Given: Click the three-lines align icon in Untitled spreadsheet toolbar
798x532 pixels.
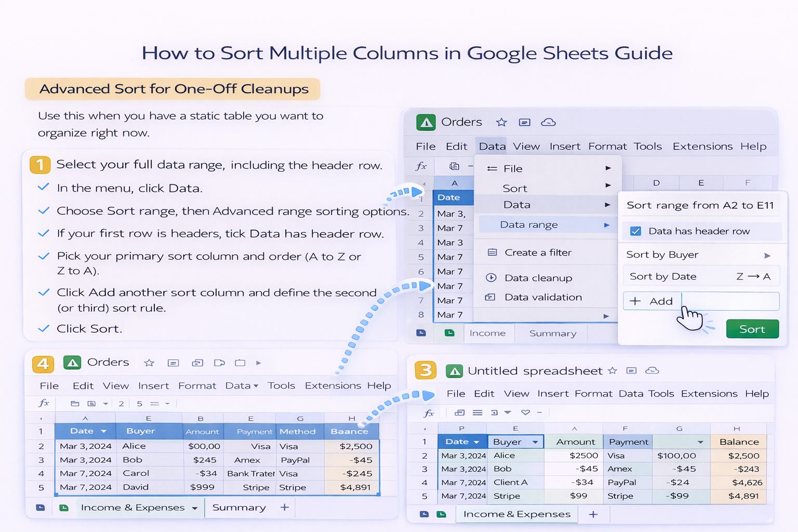Looking at the screenshot, I should tap(477, 413).
